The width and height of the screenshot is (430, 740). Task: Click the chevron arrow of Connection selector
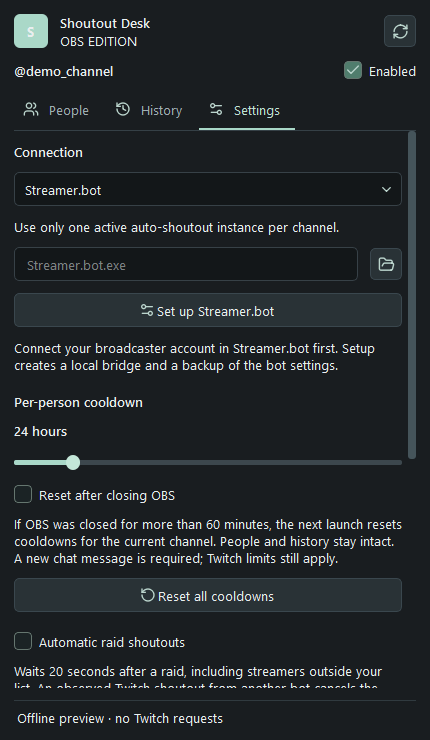(386, 189)
